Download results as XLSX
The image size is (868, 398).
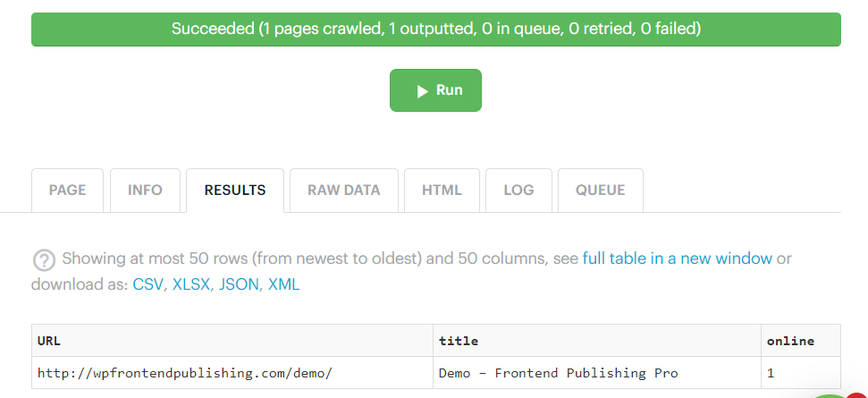tap(191, 285)
